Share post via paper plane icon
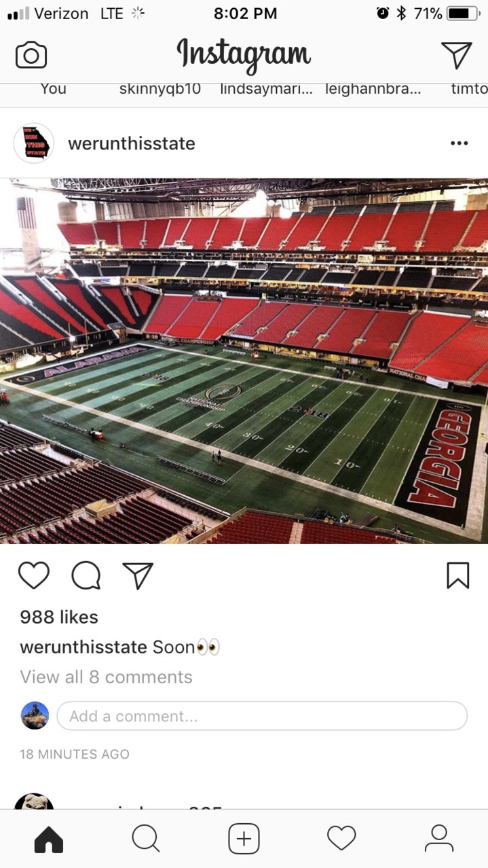The height and width of the screenshot is (868, 488). [x=138, y=576]
